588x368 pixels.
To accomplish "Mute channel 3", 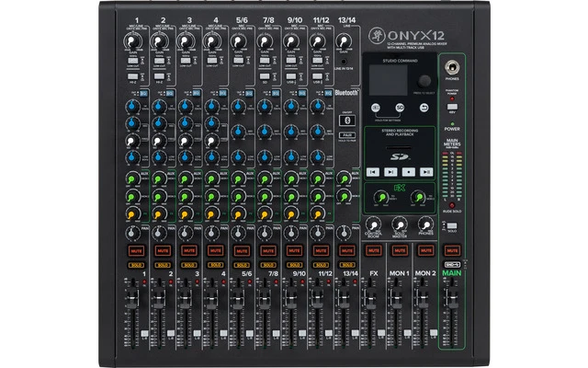I will (189, 250).
